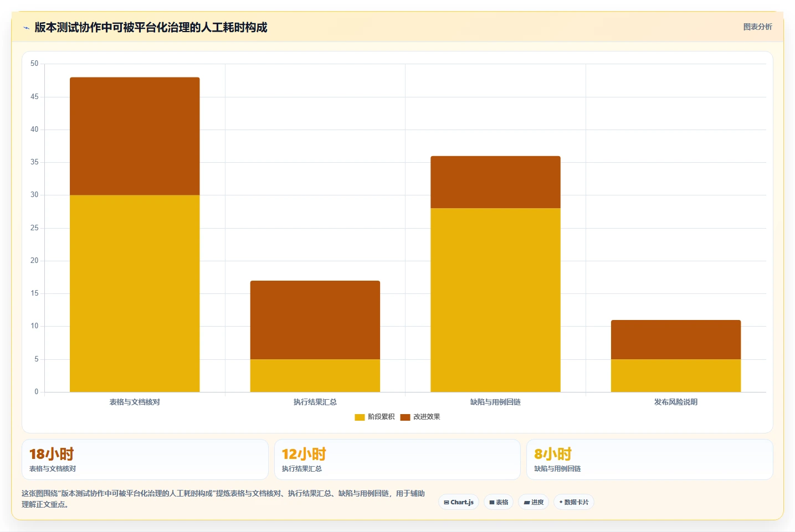Click the brown segment of 执行结果汇总 bar
The image size is (795, 532).
pos(315,320)
